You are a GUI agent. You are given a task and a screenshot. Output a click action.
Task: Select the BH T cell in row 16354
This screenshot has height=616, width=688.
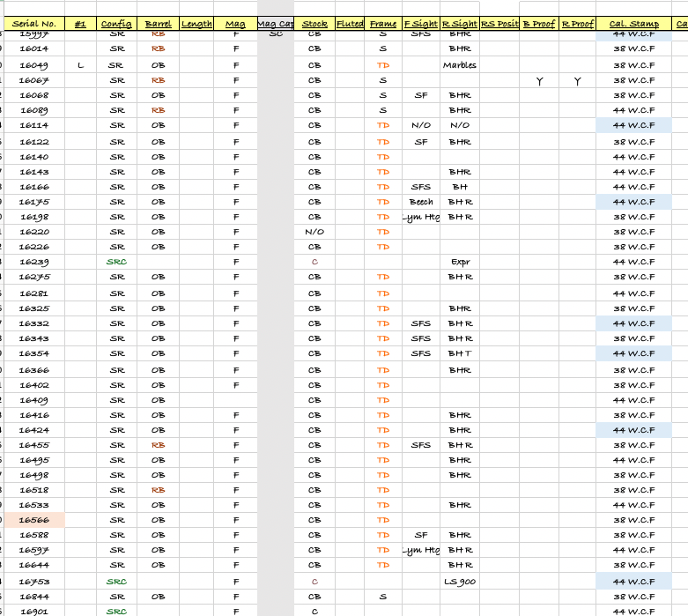460,353
